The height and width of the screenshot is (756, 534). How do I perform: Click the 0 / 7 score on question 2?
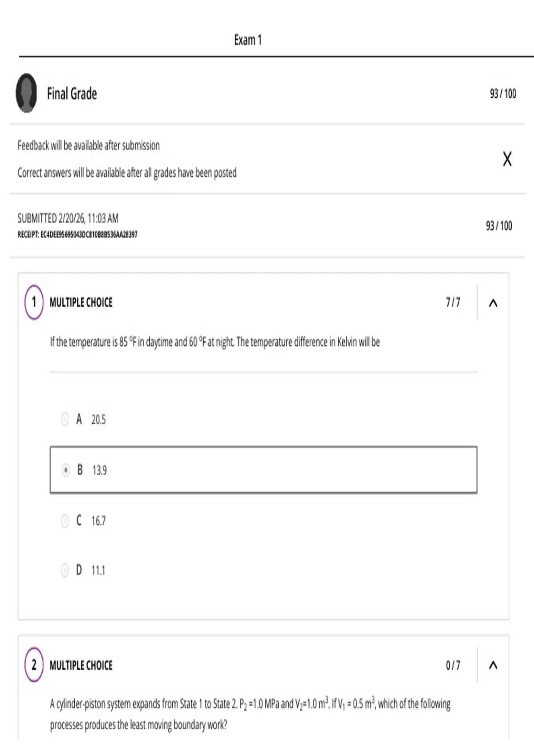pos(453,665)
